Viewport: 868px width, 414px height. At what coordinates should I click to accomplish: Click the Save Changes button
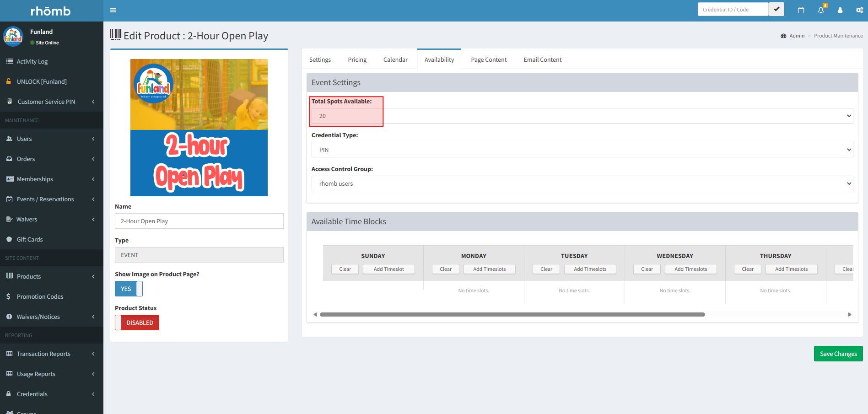tap(838, 354)
